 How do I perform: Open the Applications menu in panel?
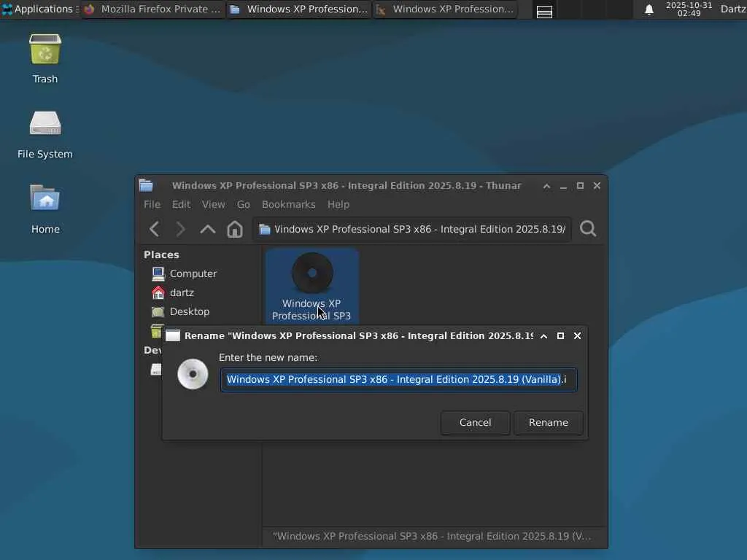(x=39, y=9)
